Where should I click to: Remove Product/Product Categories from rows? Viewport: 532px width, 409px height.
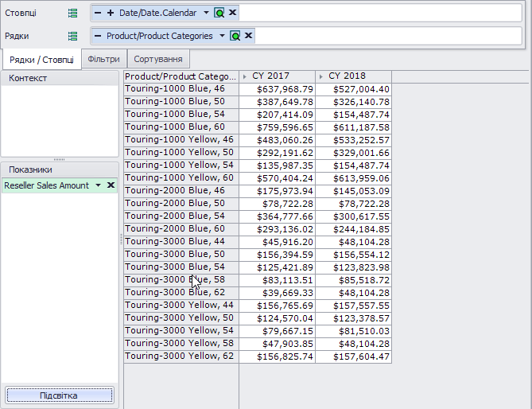coord(248,35)
